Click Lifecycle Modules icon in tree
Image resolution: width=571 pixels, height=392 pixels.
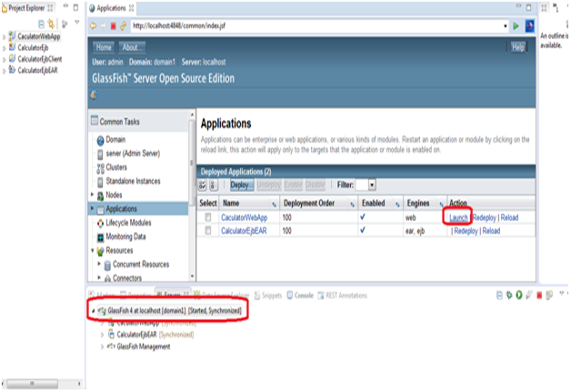101,223
